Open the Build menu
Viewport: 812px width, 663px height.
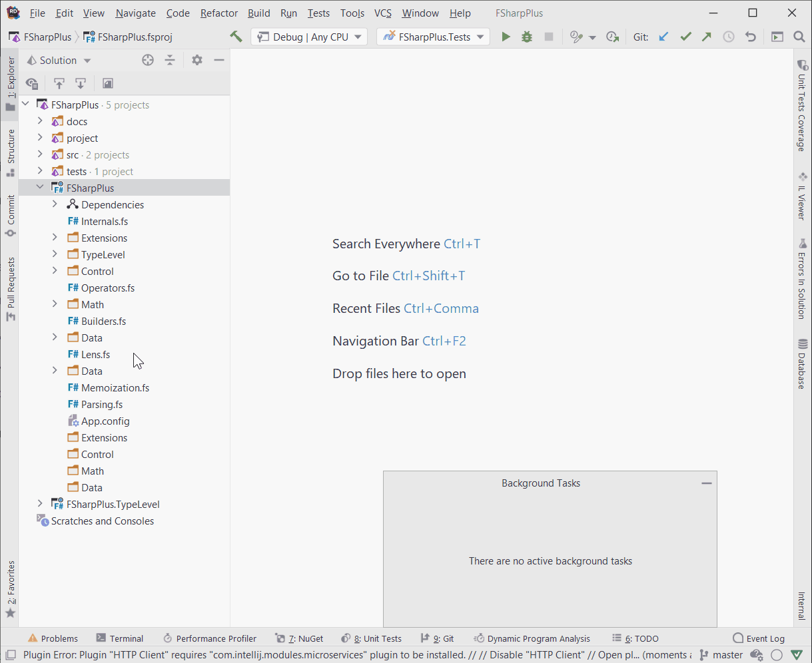click(258, 13)
